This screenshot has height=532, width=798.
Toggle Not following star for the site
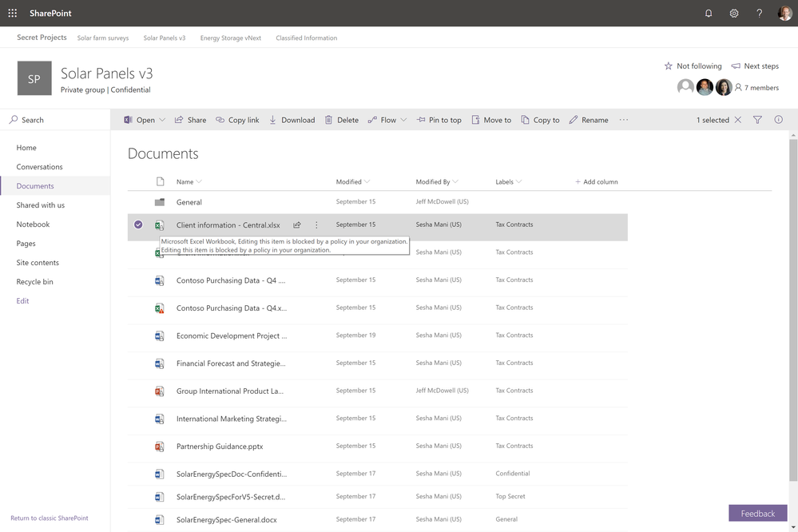[x=669, y=66]
